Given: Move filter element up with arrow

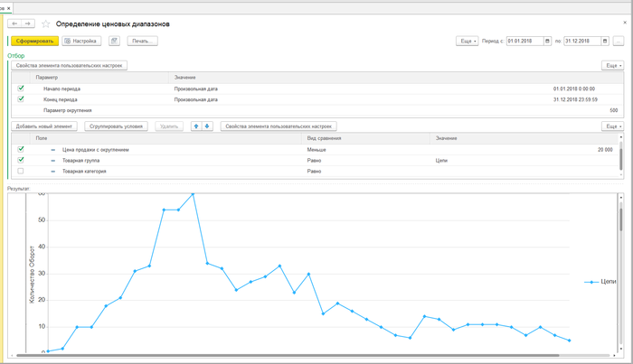Looking at the screenshot, I should pos(196,126).
